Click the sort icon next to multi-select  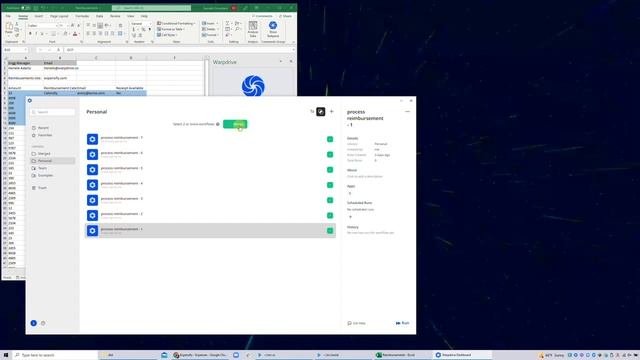point(312,111)
